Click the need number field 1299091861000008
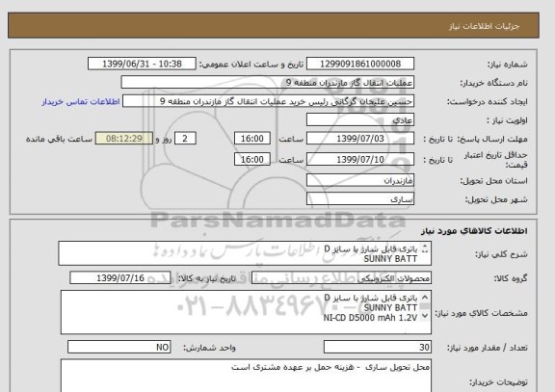This screenshot has height=392, width=555. [360, 64]
